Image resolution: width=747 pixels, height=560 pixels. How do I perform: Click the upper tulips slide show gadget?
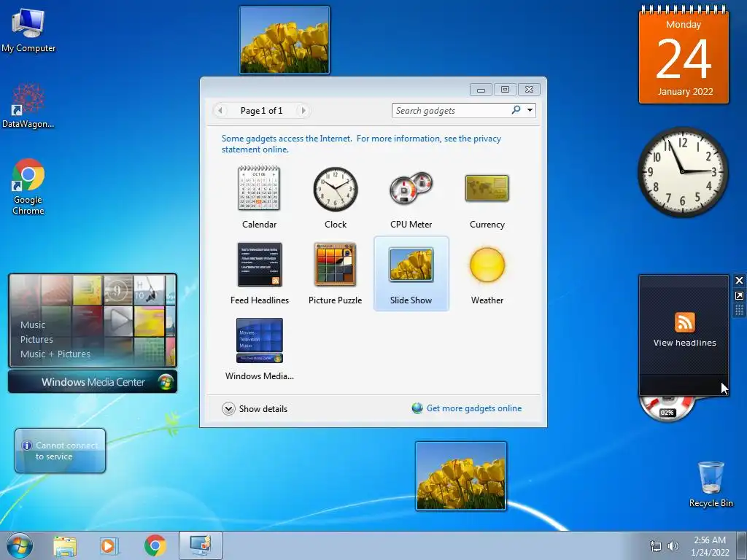coord(285,40)
